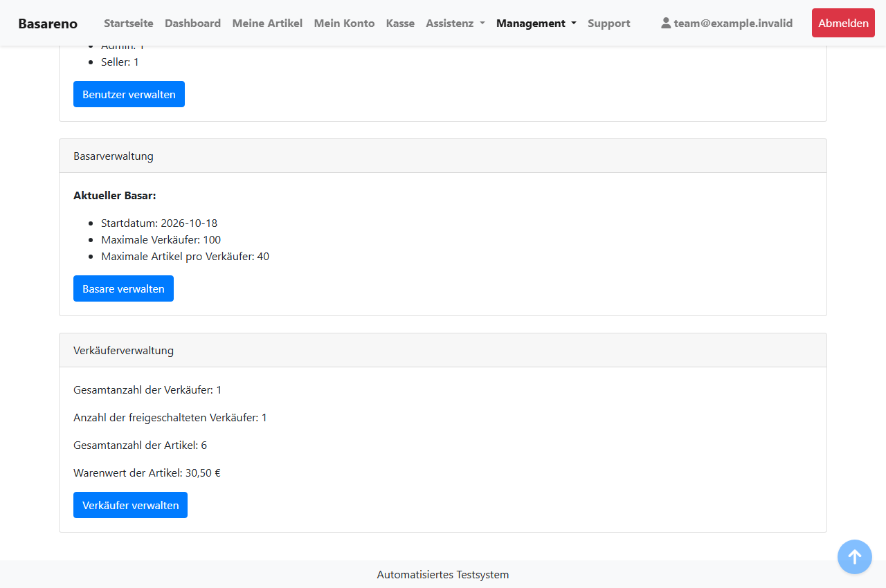Click 'Automatisiertes Testsystem' footer text
The image size is (886, 588).
pos(443,574)
